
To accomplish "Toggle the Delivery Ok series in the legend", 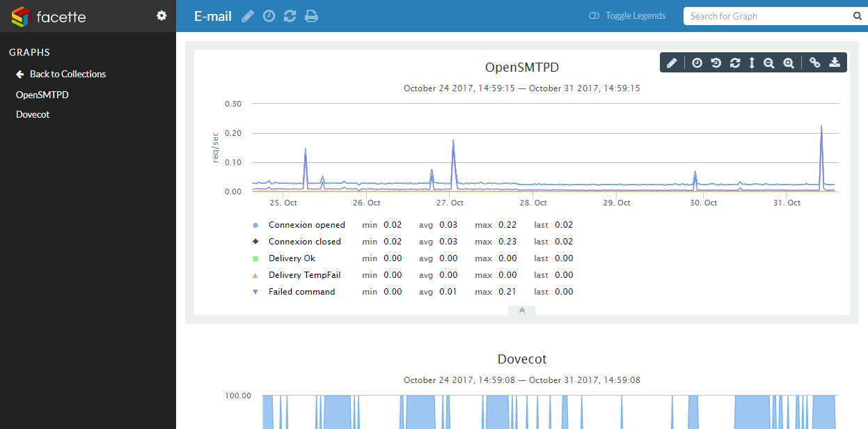I will [x=292, y=258].
